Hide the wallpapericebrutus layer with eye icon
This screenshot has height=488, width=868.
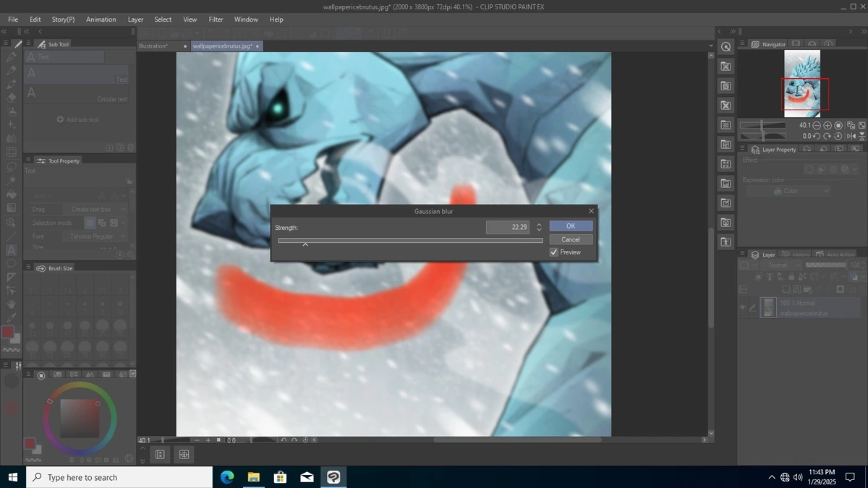(743, 308)
